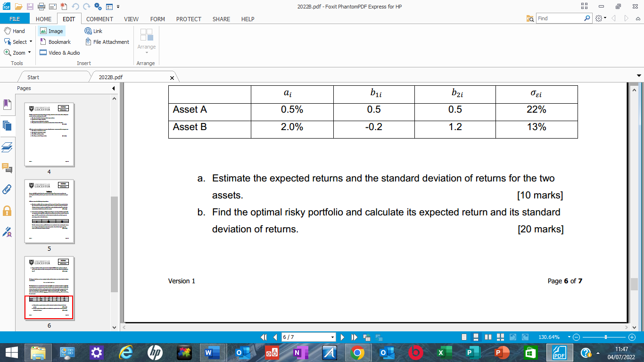Rotate view counterclockwise in status bar
This screenshot has height=362, width=644.
coord(513,337)
